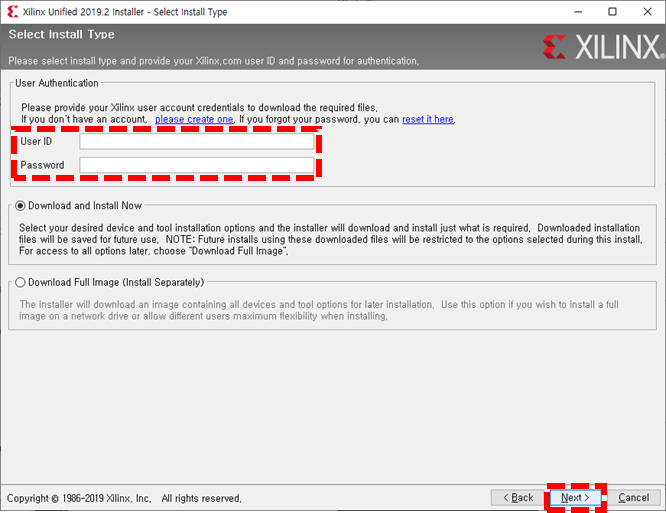This screenshot has height=513, width=666.
Task: Click the Xilinx icon in the title bar
Action: coord(13,11)
